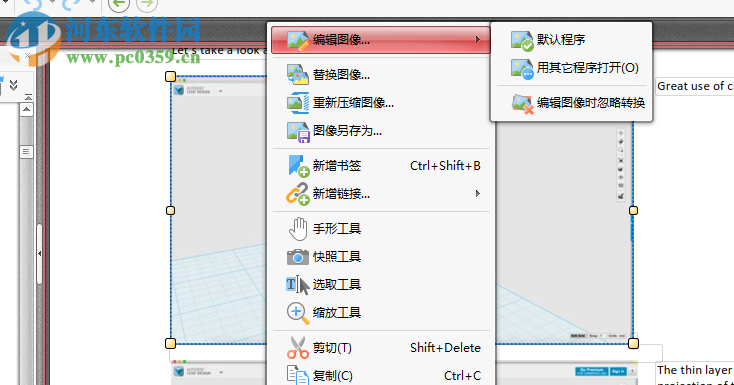Expand arrow beside 新增链接
This screenshot has width=734, height=385.
pos(477,193)
